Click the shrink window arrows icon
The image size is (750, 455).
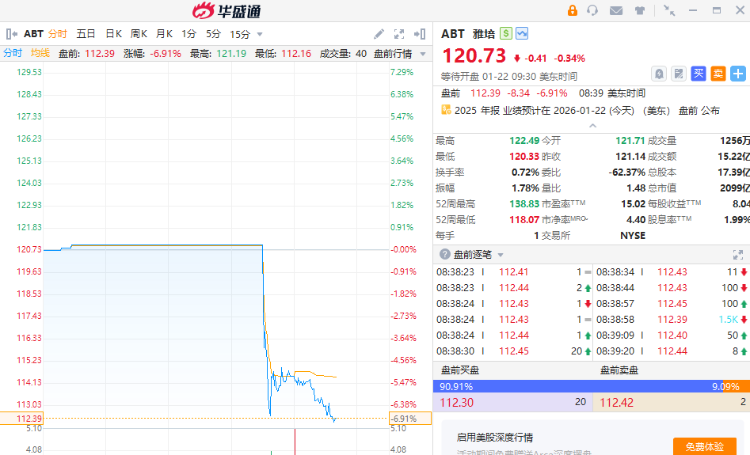tap(669, 11)
